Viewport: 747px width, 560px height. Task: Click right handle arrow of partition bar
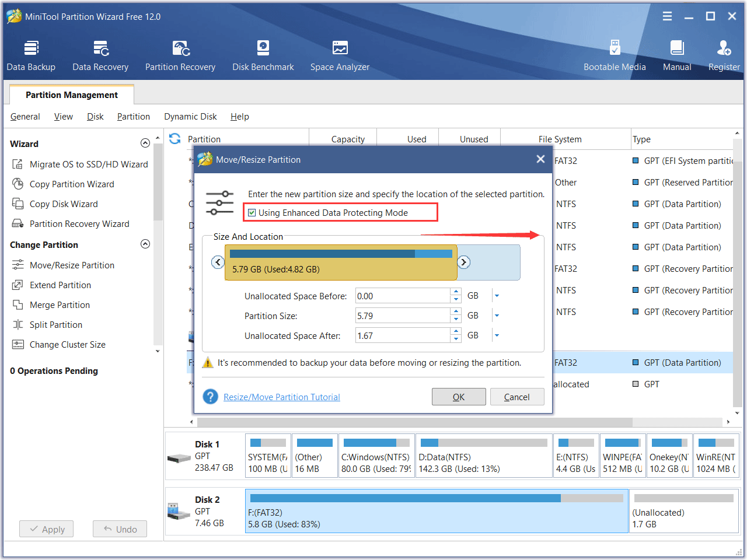pyautogui.click(x=464, y=262)
